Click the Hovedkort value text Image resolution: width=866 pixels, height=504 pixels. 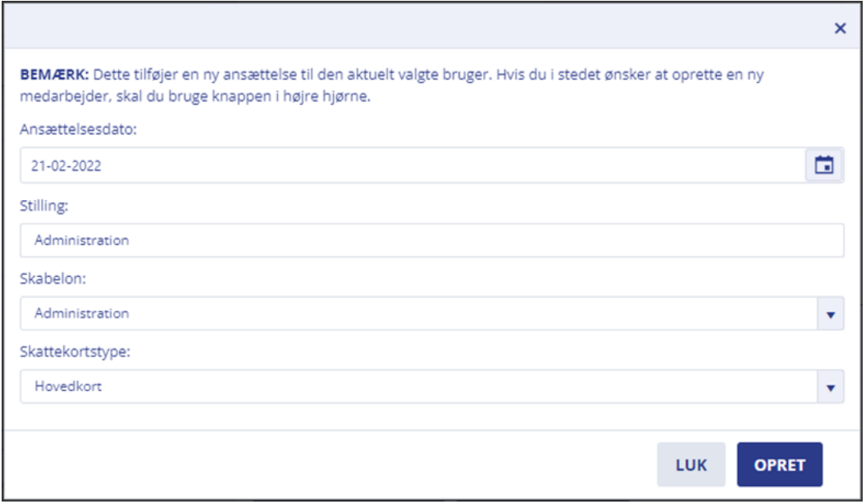(68, 387)
